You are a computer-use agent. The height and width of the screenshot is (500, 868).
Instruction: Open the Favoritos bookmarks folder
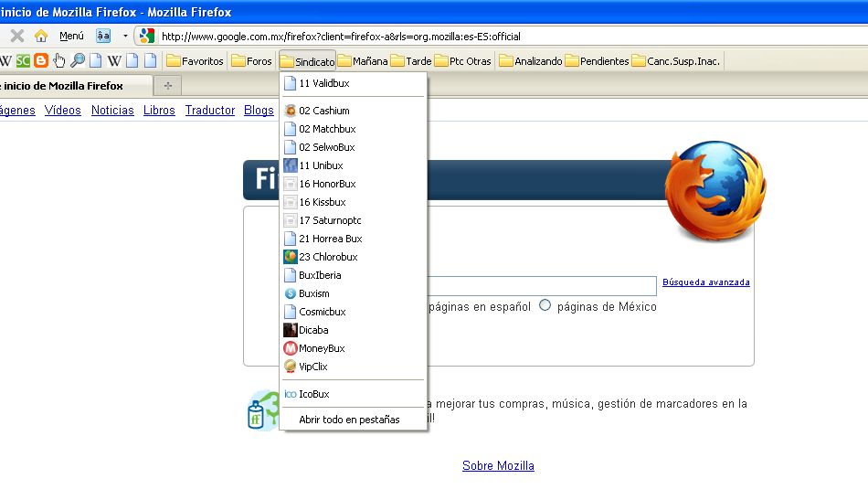coord(195,61)
